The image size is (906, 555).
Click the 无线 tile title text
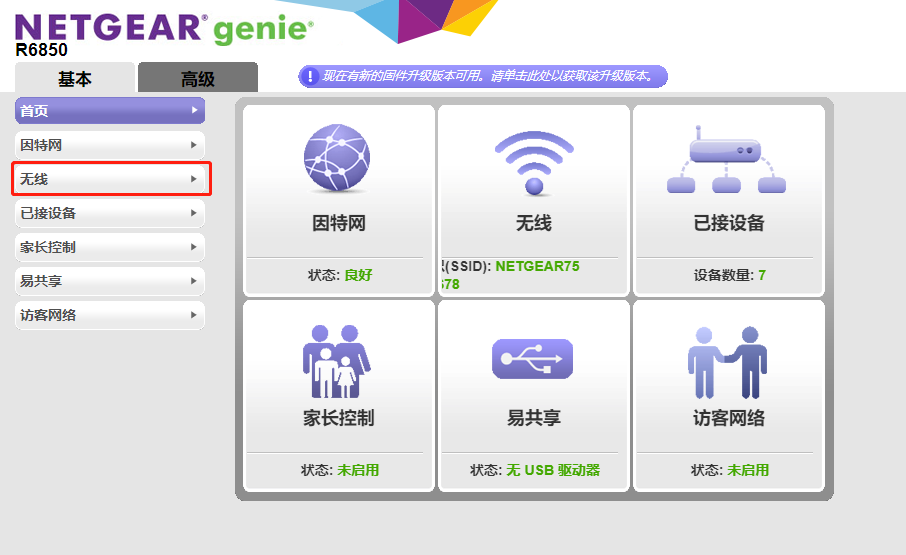pyautogui.click(x=534, y=223)
